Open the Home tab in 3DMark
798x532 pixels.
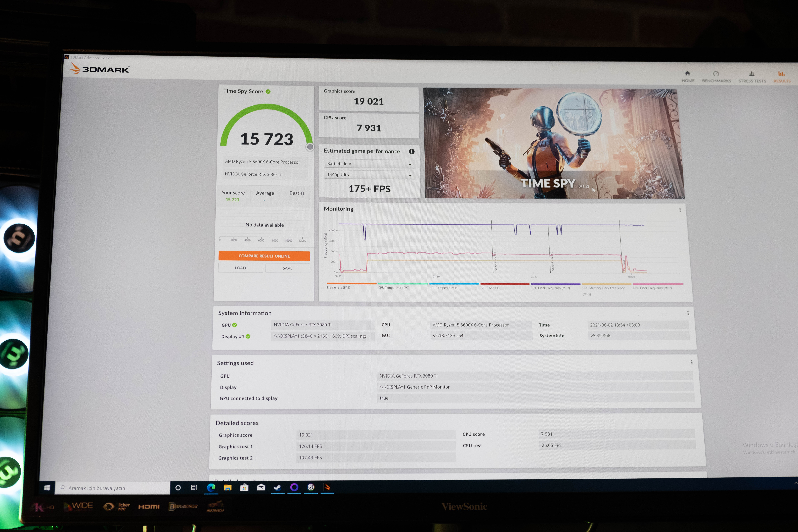688,77
